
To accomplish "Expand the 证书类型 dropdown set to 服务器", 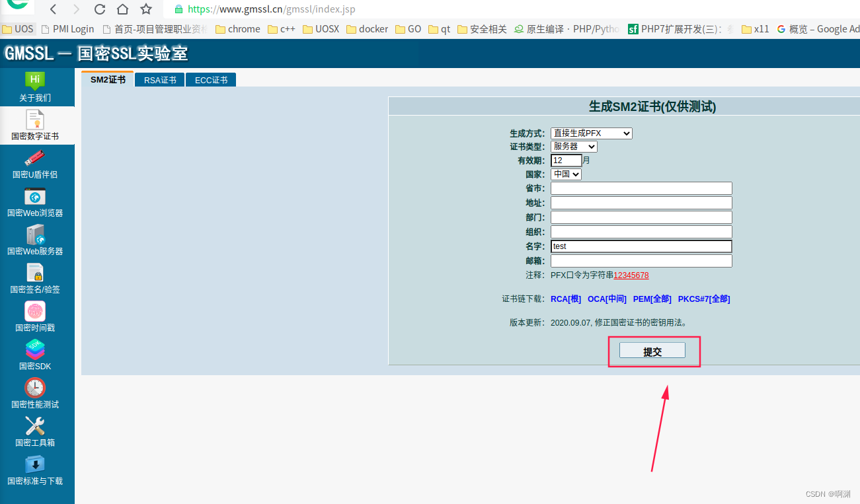I will pos(573,147).
